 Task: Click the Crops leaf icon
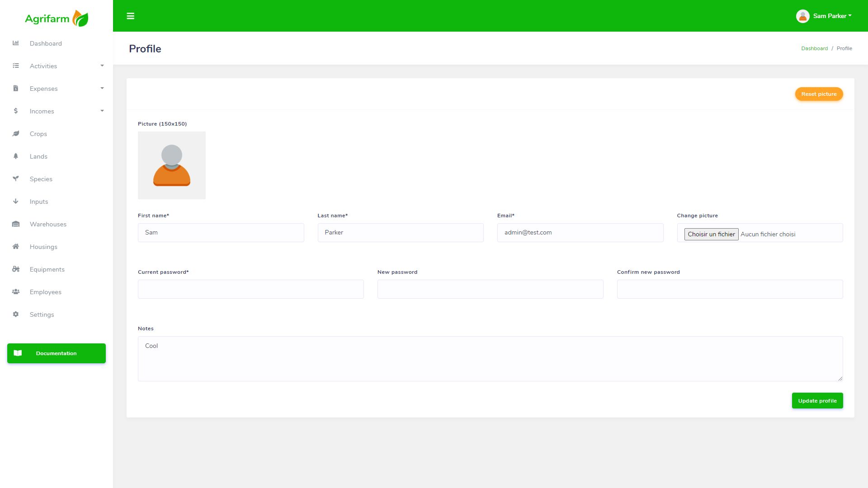[16, 134]
